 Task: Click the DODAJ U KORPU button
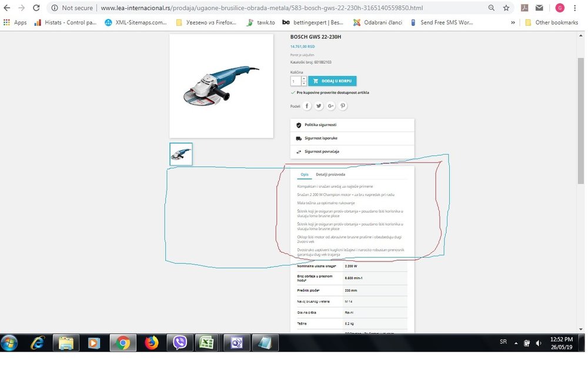[332, 81]
